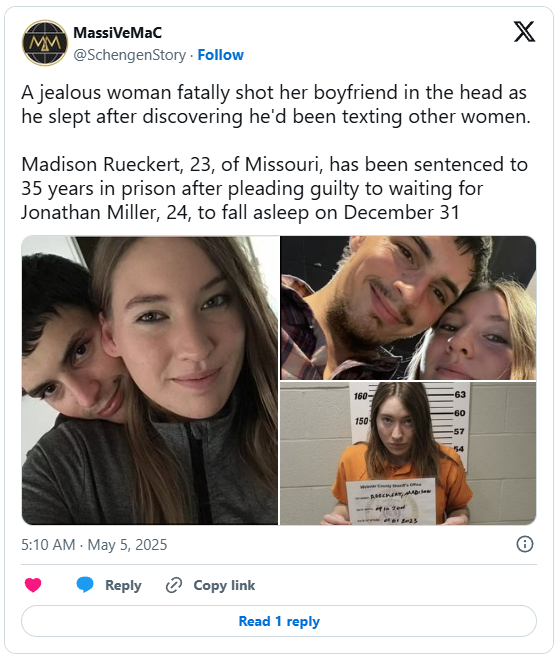The width and height of the screenshot is (558, 659).
Task: Click the X logo icon
Action: coord(524,32)
